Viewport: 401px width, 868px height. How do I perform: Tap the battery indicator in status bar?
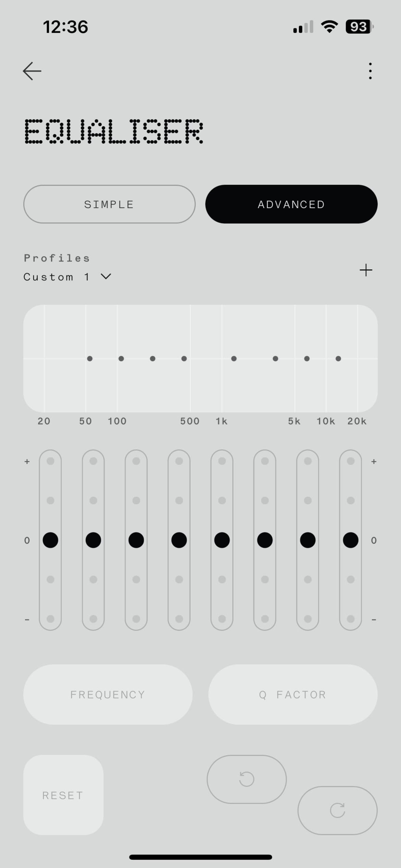coord(359,27)
